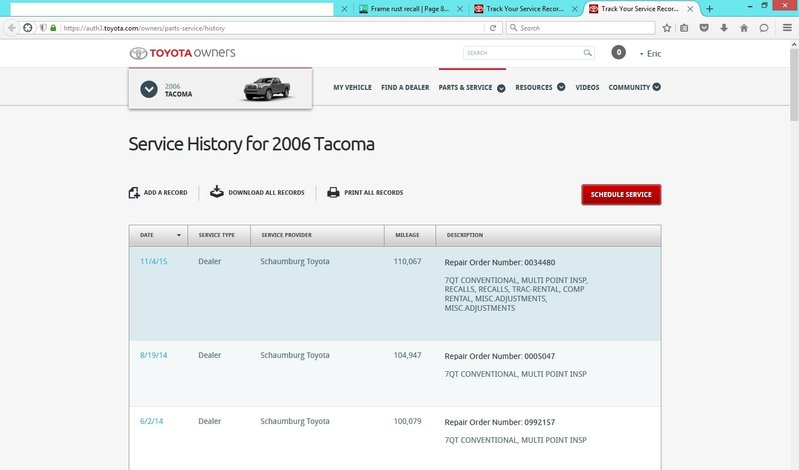The width and height of the screenshot is (799, 470).
Task: Select the mileage value 100,079
Action: coord(407,422)
